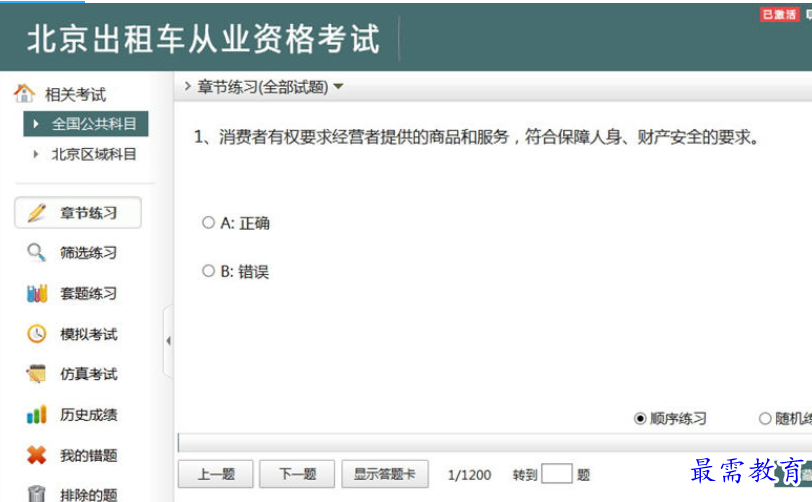Open 排除的题 in the sidebar
The width and height of the screenshot is (812, 502).
click(x=89, y=494)
